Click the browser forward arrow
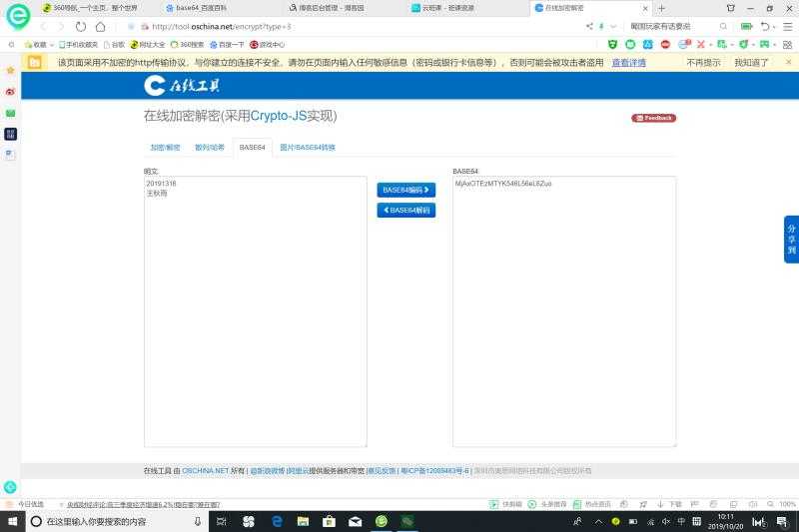Image resolution: width=799 pixels, height=532 pixels. tap(61, 27)
